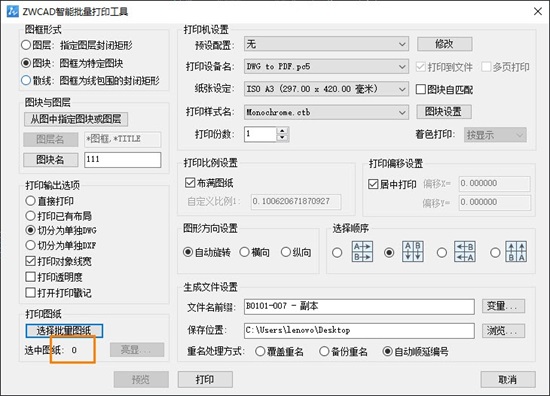Screen dimensions: 550x396
Task: Click the 文件名前缀 input field
Action: click(x=359, y=307)
